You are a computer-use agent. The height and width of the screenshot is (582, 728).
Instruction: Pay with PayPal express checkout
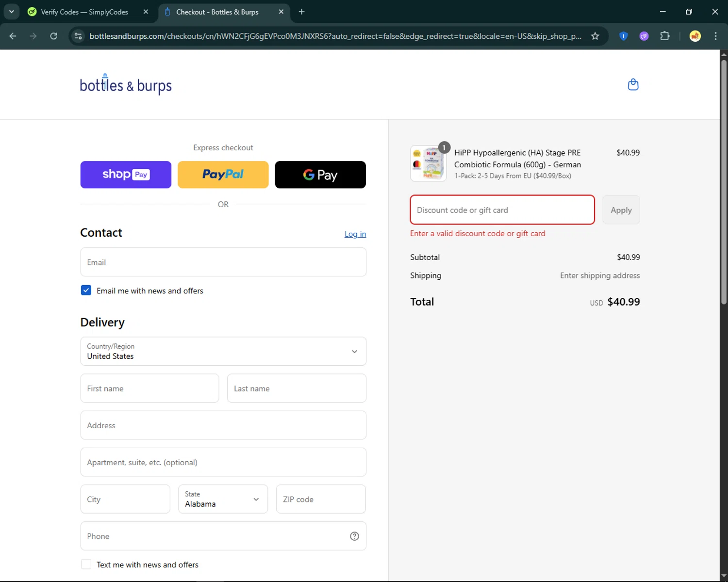[223, 175]
